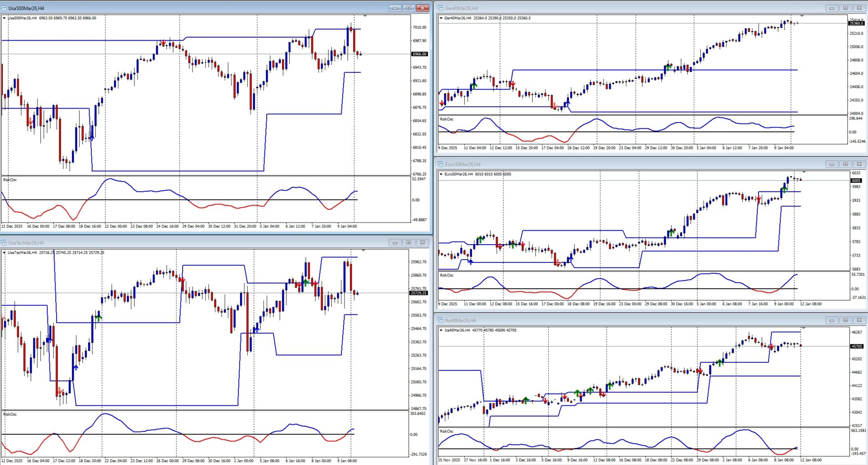Click the red sell arrow on Usa500Mar26 chart
868x465 pixels.
(x=163, y=43)
